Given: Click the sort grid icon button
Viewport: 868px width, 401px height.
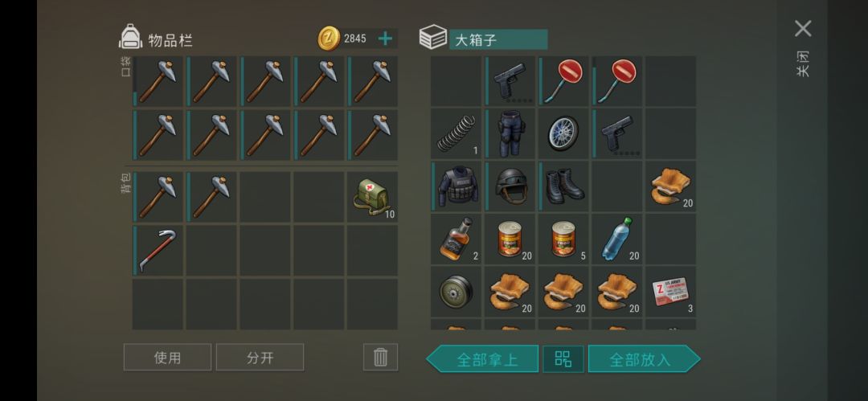Looking at the screenshot, I should (563, 359).
